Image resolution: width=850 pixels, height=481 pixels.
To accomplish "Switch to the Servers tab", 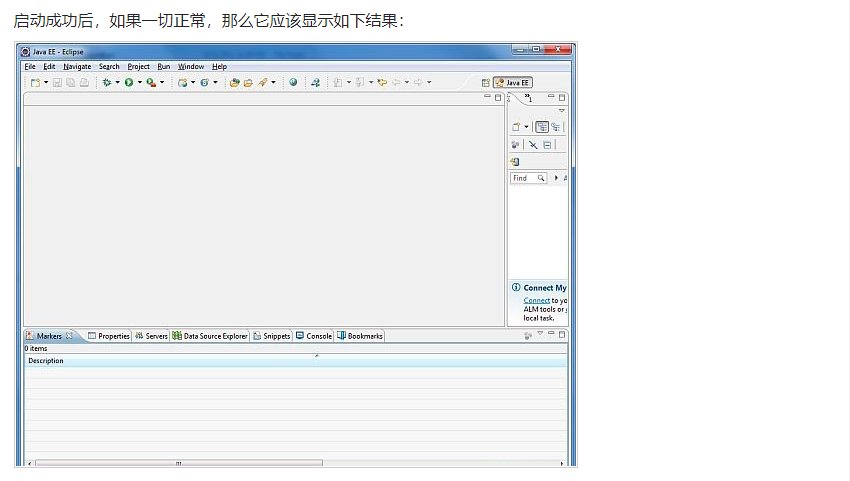I will [x=151, y=336].
